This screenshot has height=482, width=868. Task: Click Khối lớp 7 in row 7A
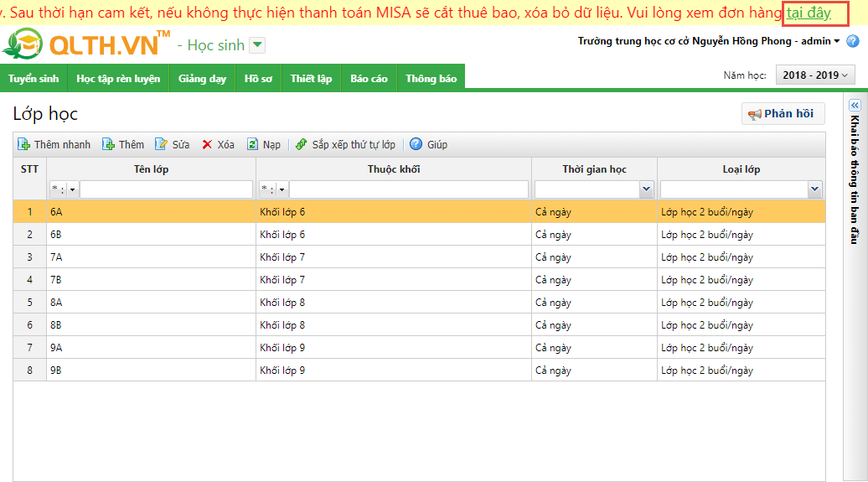click(282, 257)
